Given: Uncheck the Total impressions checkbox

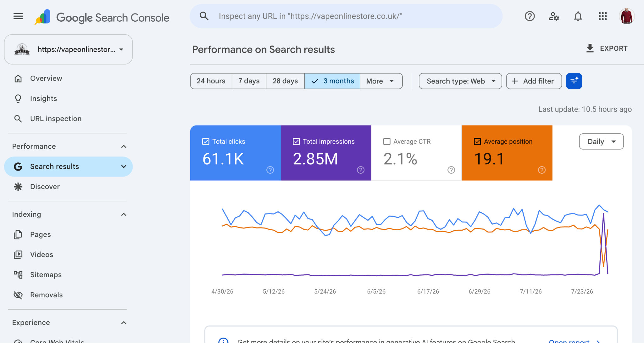Looking at the screenshot, I should [x=296, y=142].
